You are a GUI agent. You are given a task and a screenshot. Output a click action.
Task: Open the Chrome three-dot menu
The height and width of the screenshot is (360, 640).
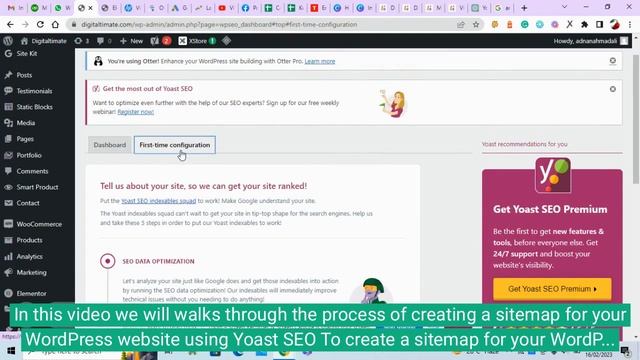tap(630, 24)
